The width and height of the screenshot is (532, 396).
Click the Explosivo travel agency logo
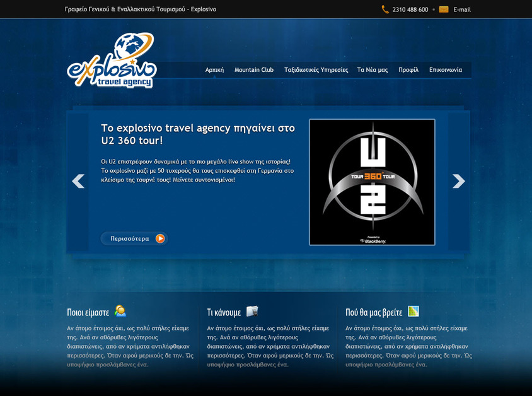pos(112,60)
